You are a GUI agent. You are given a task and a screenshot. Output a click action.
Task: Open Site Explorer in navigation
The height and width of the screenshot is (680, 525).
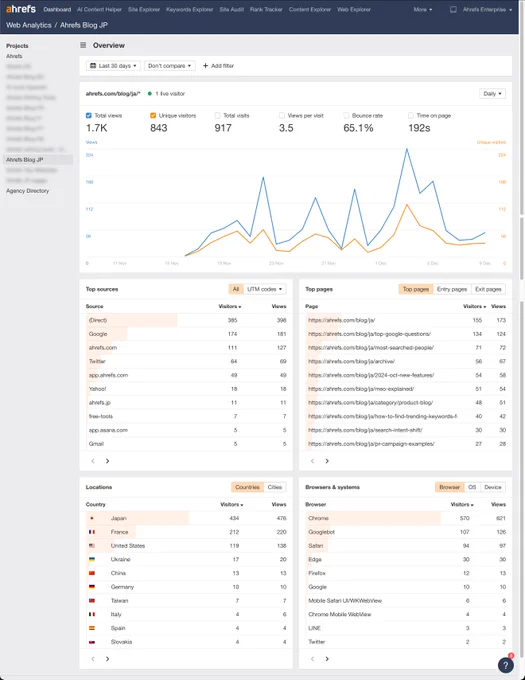144,9
